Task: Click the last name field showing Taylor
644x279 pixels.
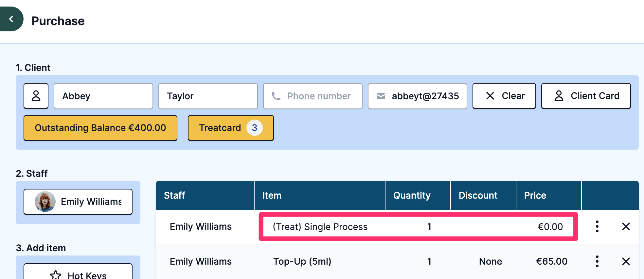Action: point(208,96)
